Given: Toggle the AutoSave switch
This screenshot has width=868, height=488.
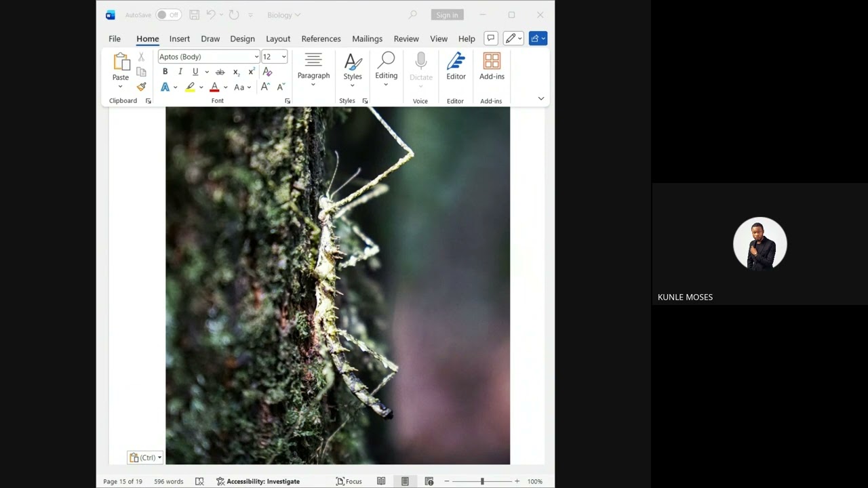Looking at the screenshot, I should tap(168, 15).
